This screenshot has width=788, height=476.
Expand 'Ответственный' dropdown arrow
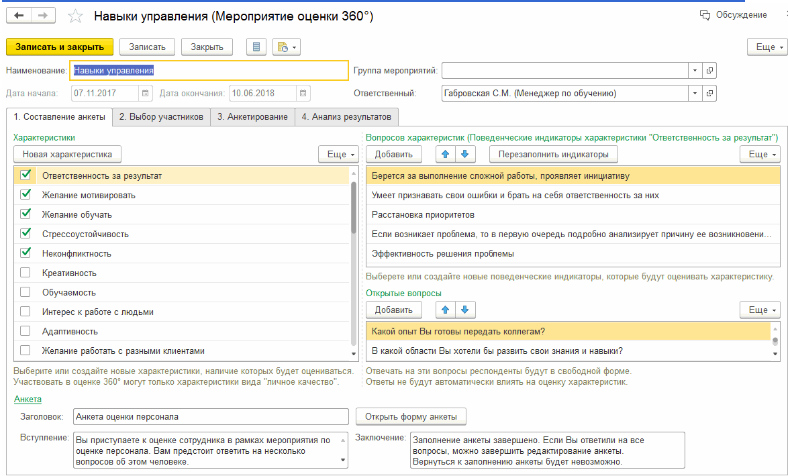pos(695,93)
